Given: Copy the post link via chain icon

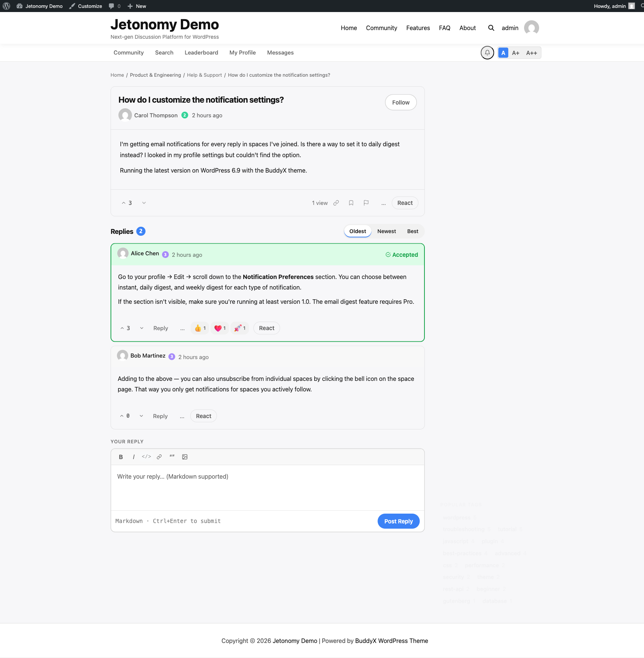Looking at the screenshot, I should (336, 203).
